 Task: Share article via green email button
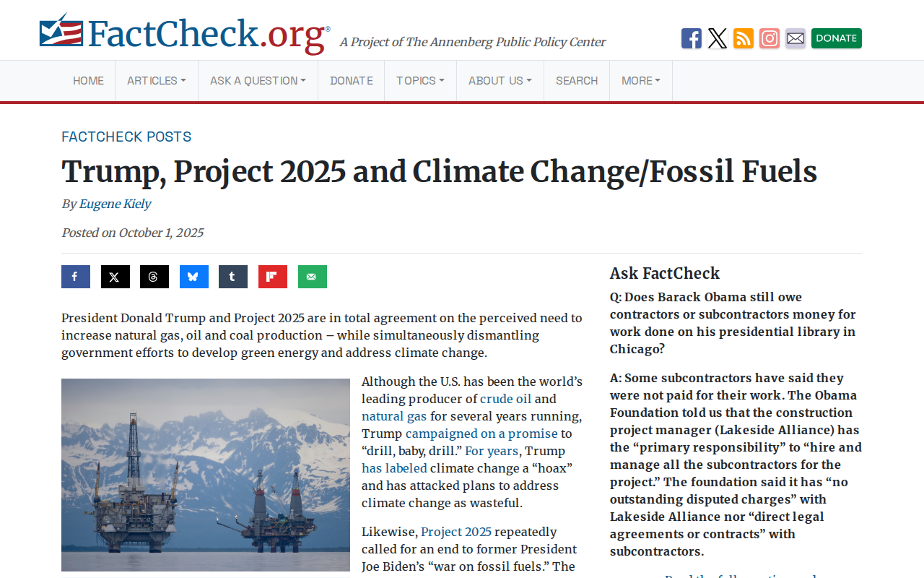pyautogui.click(x=313, y=277)
